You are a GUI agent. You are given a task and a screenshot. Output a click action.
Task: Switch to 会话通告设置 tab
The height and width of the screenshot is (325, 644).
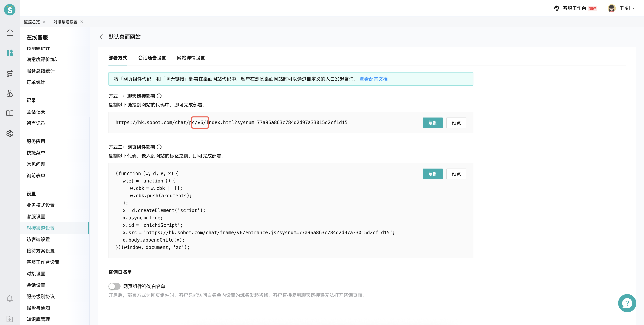pyautogui.click(x=152, y=58)
